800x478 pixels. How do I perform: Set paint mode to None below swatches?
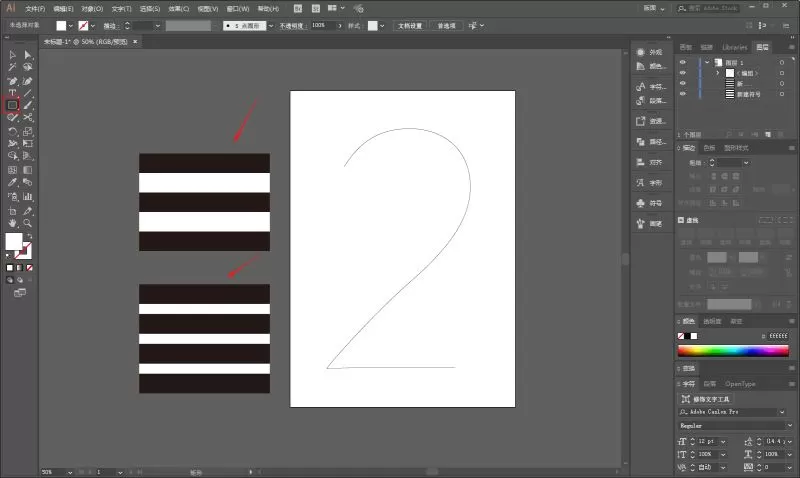click(30, 267)
